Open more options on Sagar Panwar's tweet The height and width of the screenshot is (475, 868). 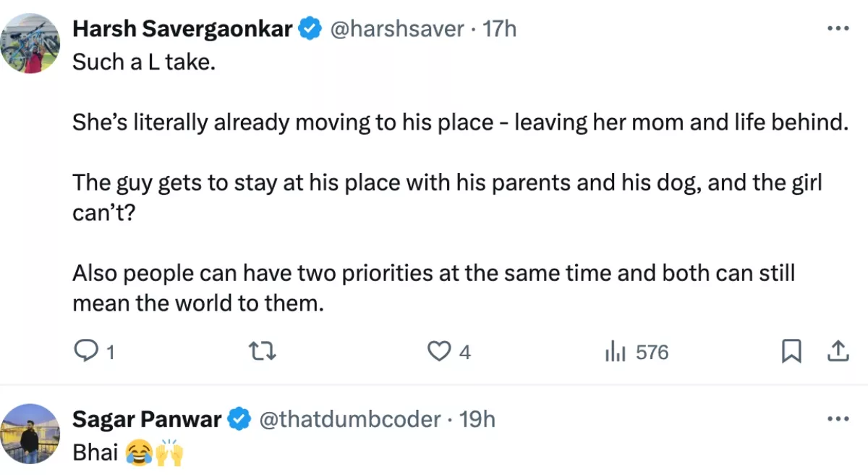click(837, 419)
